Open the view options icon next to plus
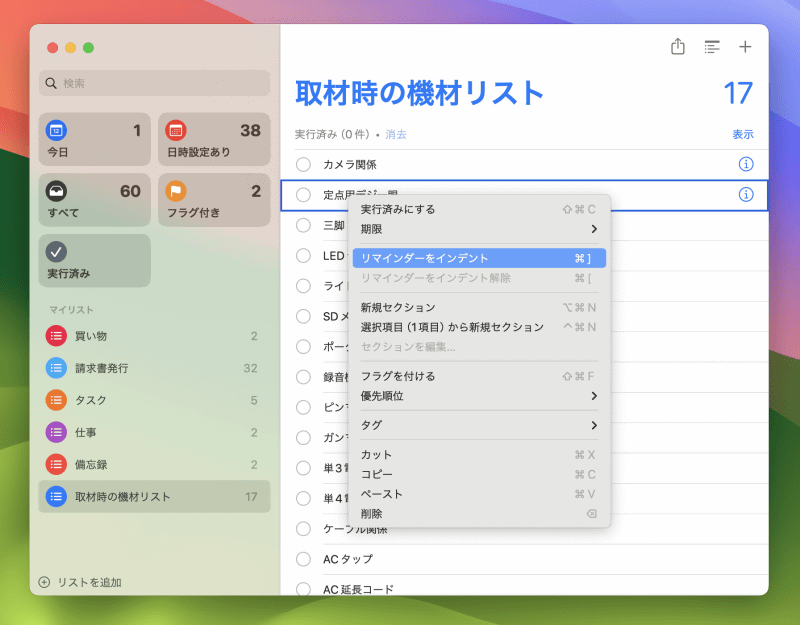Viewport: 800px width, 625px height. (712, 47)
